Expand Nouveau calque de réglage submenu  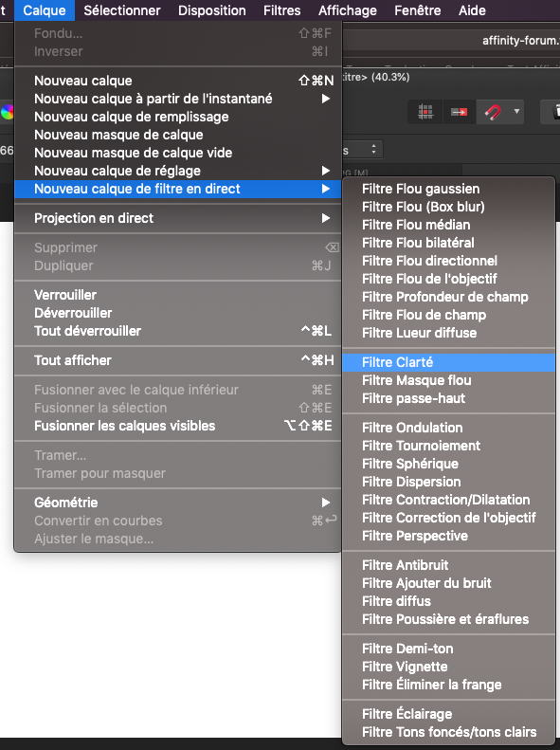(x=178, y=171)
